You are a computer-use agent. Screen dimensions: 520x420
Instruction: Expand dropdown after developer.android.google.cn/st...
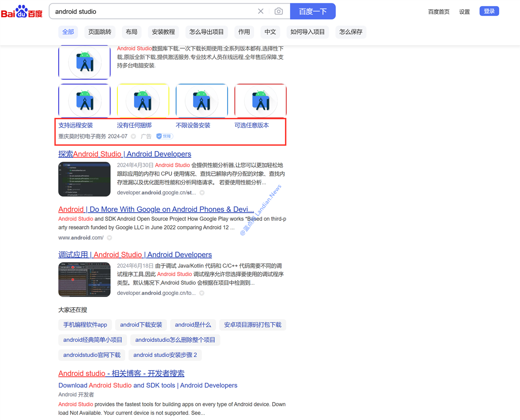click(202, 193)
